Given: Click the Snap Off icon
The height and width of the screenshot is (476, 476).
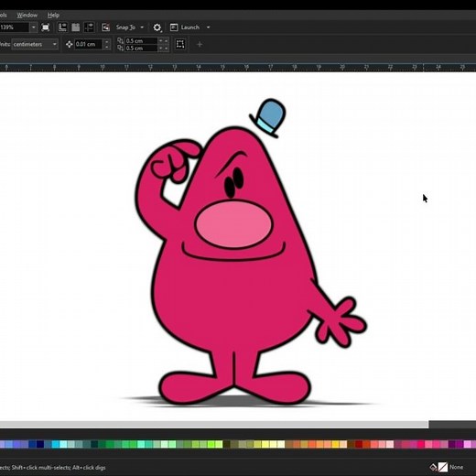Looking at the screenshot, I should pos(105,27).
